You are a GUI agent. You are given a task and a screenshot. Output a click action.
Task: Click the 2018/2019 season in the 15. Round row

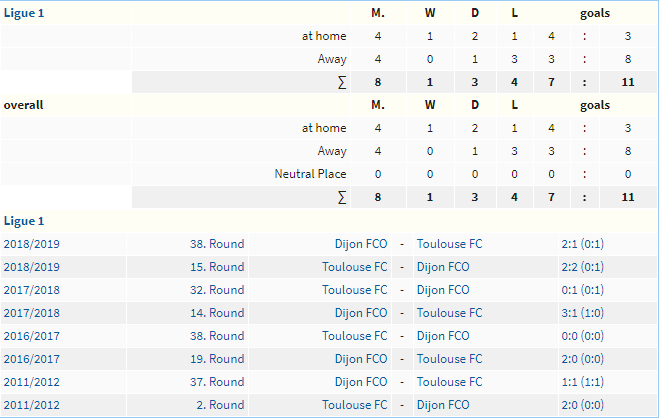click(x=32, y=267)
